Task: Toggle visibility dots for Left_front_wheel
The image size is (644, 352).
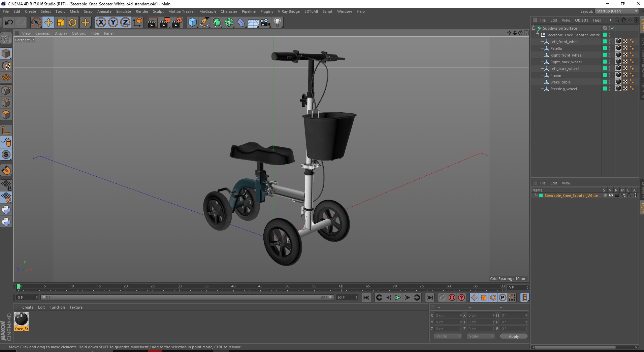Action: pos(609,42)
